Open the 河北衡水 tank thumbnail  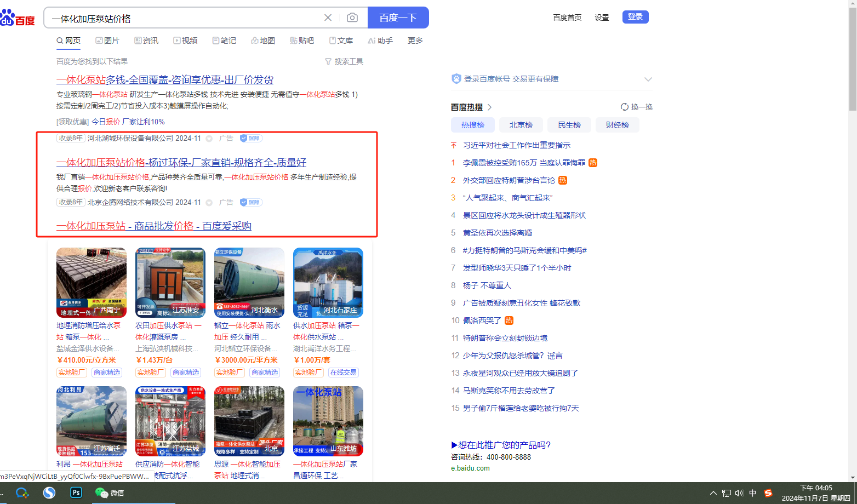point(249,283)
